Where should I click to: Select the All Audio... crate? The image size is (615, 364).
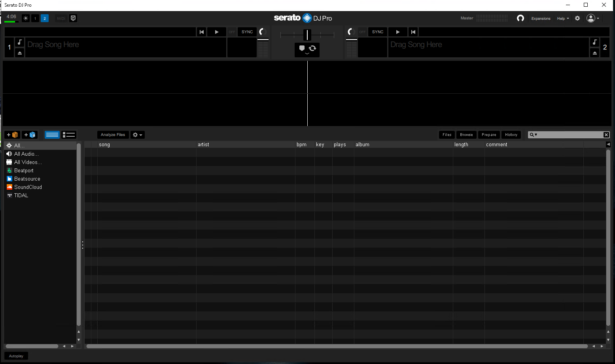[x=40, y=154]
